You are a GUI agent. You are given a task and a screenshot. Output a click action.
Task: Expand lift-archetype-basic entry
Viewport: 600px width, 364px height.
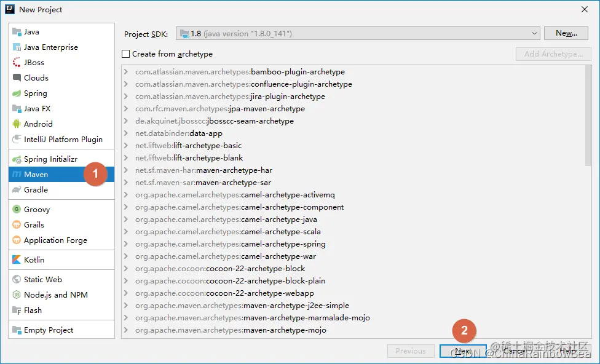coord(125,146)
